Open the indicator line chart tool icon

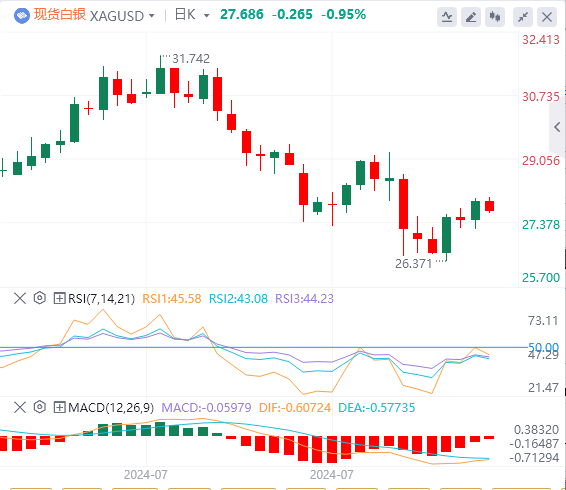[447, 17]
